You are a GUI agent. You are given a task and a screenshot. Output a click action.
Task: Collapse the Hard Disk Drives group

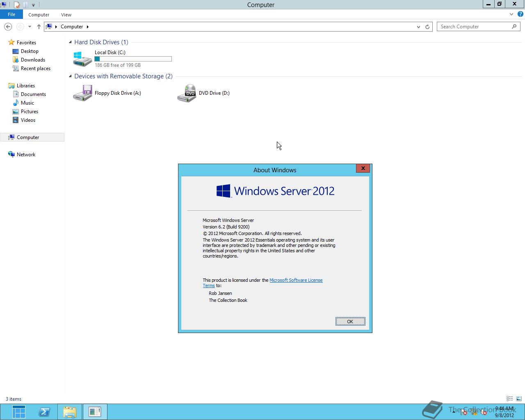click(70, 42)
